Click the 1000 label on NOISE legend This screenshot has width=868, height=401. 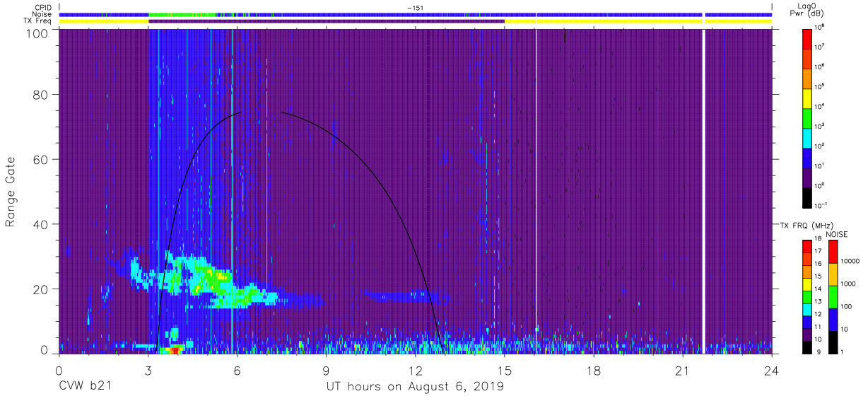point(848,284)
